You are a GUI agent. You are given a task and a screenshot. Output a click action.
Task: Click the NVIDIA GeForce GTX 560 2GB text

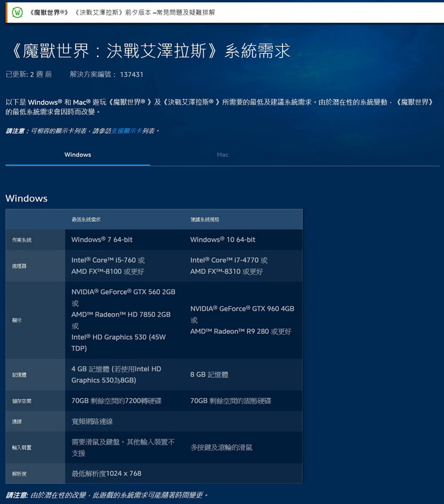click(123, 292)
